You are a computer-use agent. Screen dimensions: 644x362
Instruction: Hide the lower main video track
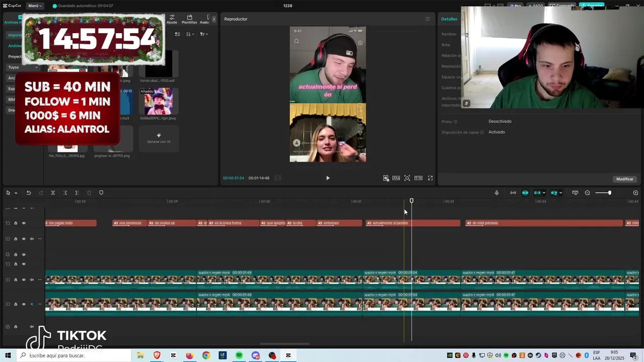point(24,304)
